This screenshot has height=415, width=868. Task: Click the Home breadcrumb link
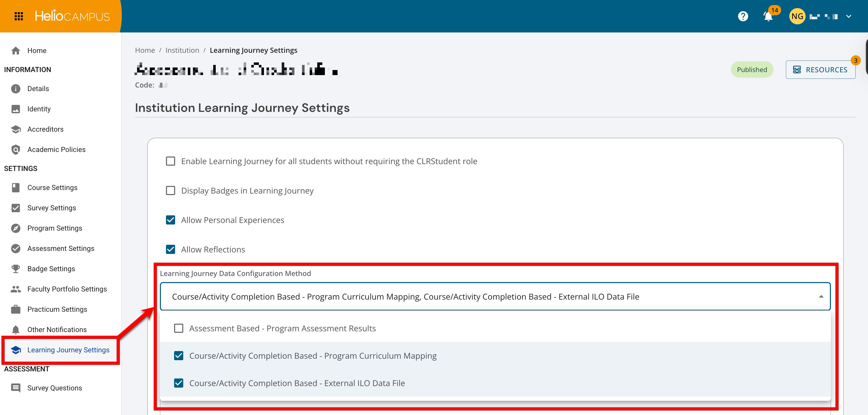coord(145,50)
